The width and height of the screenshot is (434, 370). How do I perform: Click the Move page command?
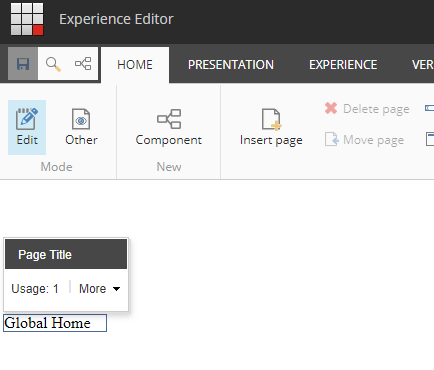pyautogui.click(x=364, y=140)
